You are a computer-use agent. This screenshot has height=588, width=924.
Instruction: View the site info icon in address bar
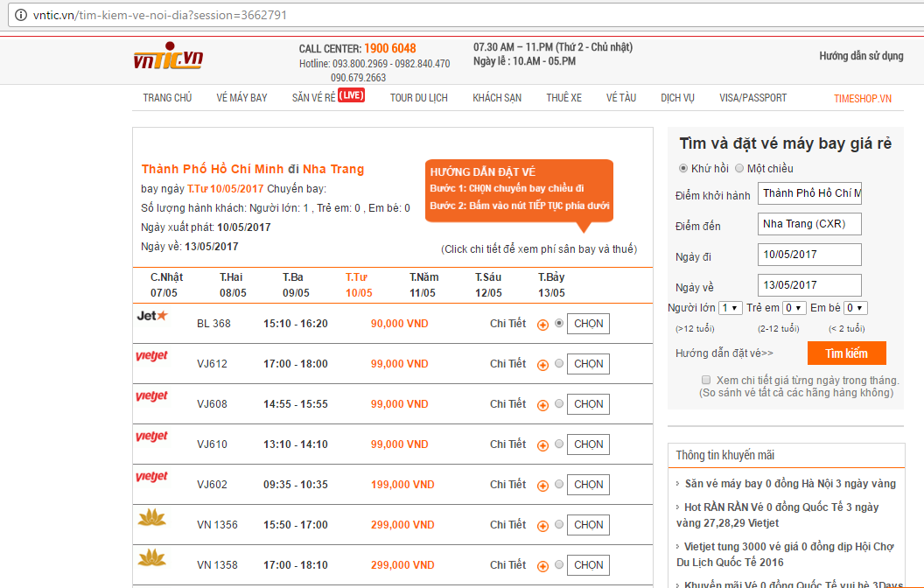click(x=21, y=15)
